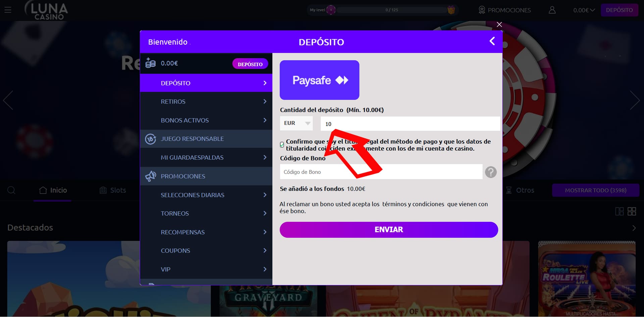Click the bonus code help question mark
The height and width of the screenshot is (317, 644).
(491, 172)
